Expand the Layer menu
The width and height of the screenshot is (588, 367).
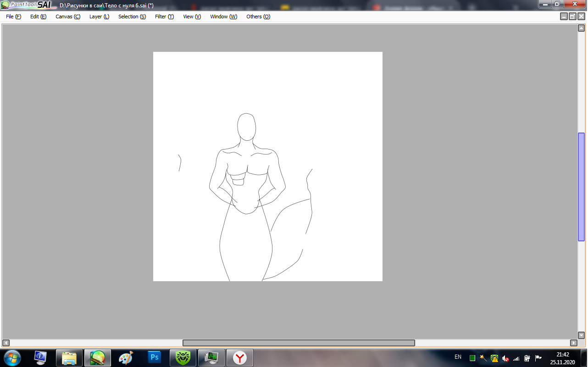click(99, 17)
